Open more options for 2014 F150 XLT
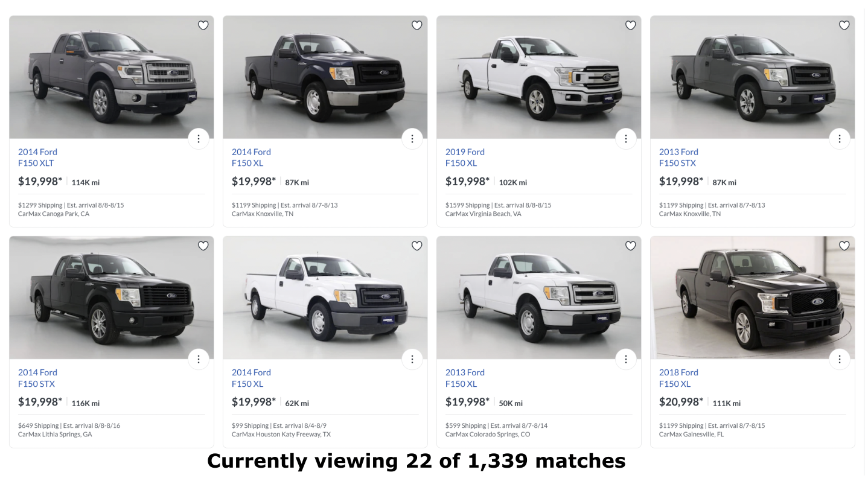Image resolution: width=868 pixels, height=484 pixels. (x=199, y=139)
